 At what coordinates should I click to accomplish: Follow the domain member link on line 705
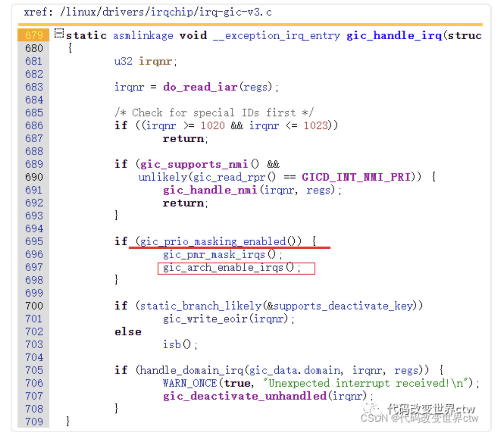(322, 370)
